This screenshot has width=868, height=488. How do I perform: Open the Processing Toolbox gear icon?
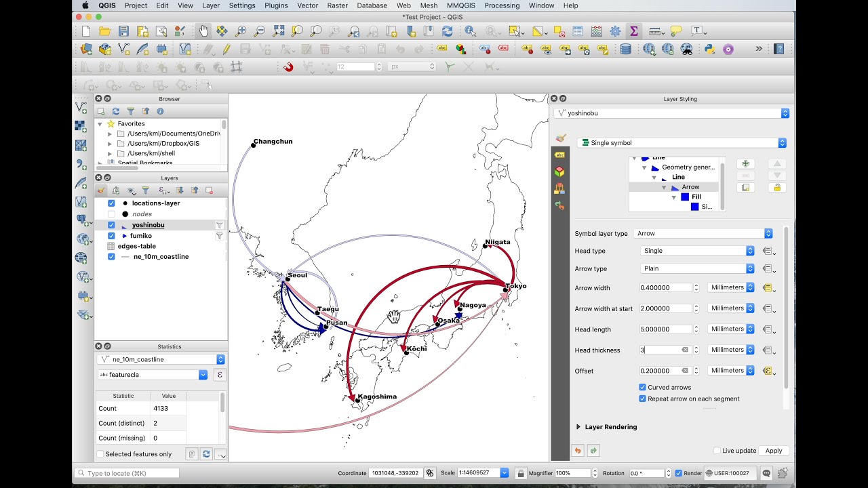615,31
